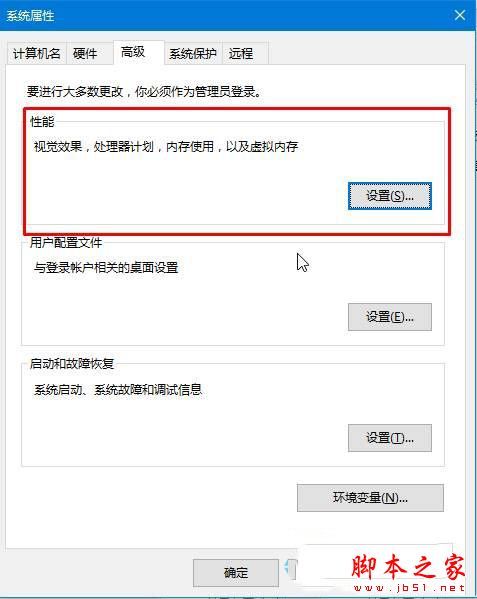Viewport: 477px width, 599px height.
Task: Switch to the 计算机名 tab
Action: pos(37,53)
